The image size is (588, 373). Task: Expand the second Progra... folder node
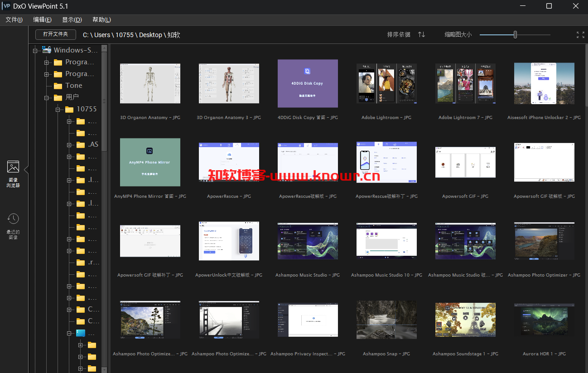[46, 74]
